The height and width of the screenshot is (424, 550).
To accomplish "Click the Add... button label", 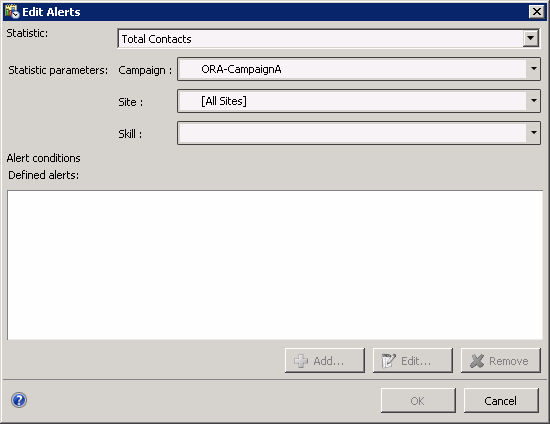I will point(329,361).
